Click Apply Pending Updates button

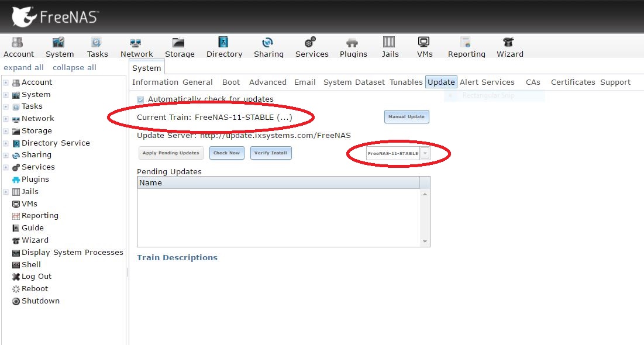[171, 153]
